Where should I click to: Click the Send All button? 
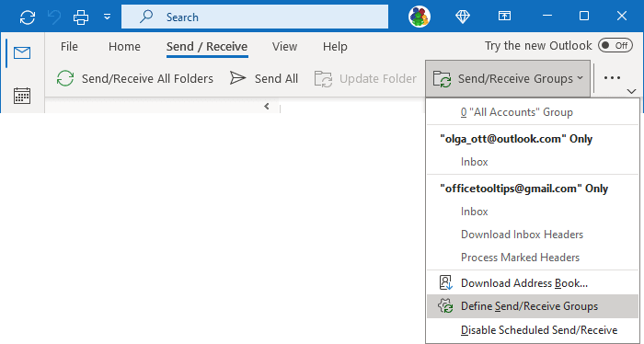tap(264, 78)
